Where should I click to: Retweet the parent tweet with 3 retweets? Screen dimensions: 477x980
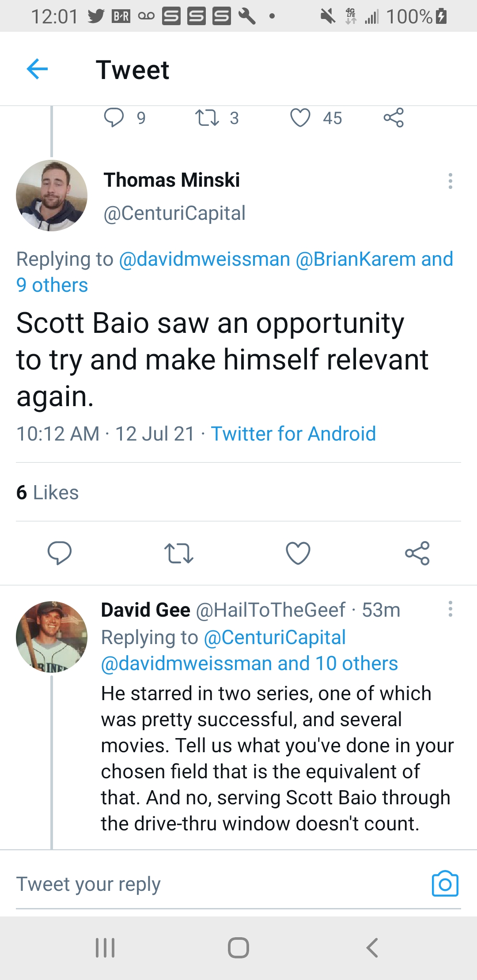(207, 118)
